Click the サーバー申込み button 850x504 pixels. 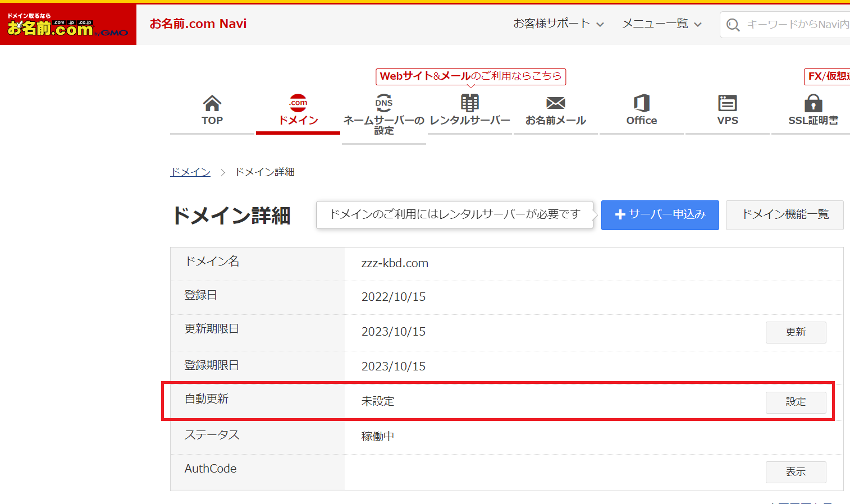660,215
